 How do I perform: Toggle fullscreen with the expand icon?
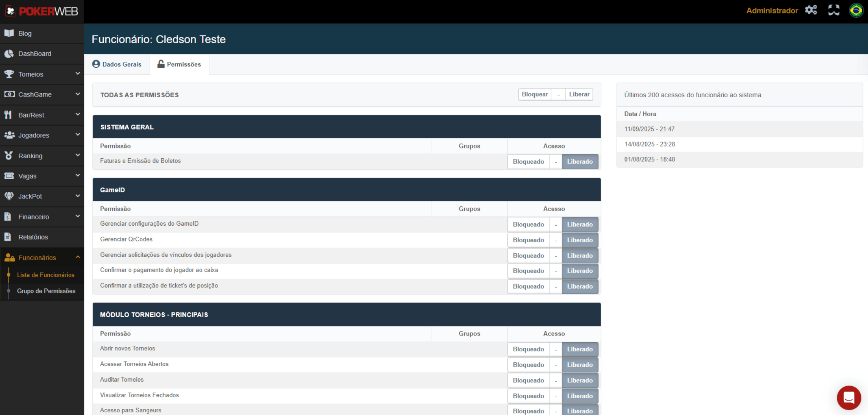tap(834, 10)
